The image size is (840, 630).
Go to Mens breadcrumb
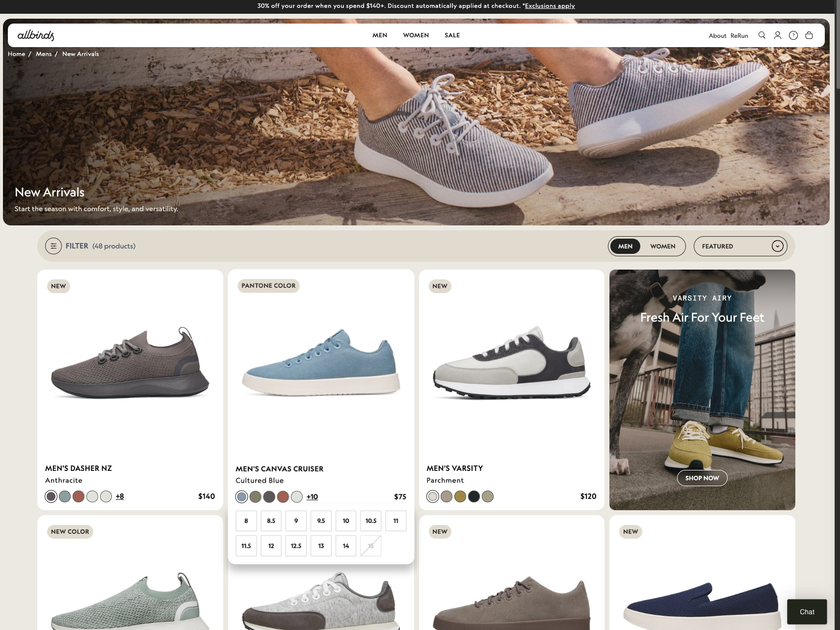tap(44, 54)
